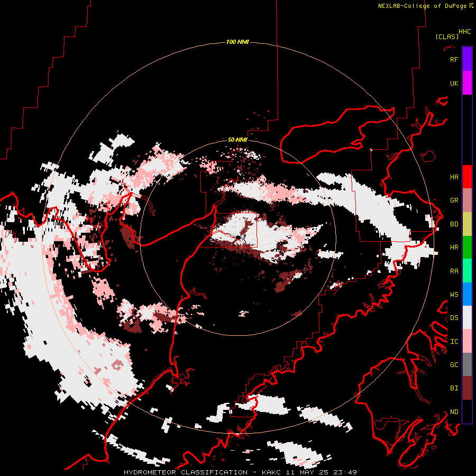
Task: Pick the DS white legend swatch
Action: click(467, 317)
